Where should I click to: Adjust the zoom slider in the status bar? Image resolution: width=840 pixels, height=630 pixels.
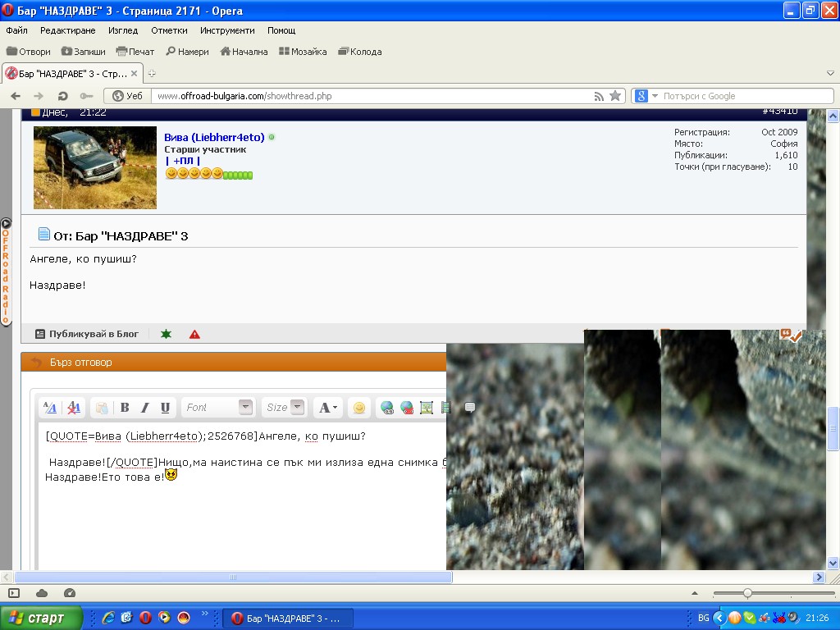point(747,593)
